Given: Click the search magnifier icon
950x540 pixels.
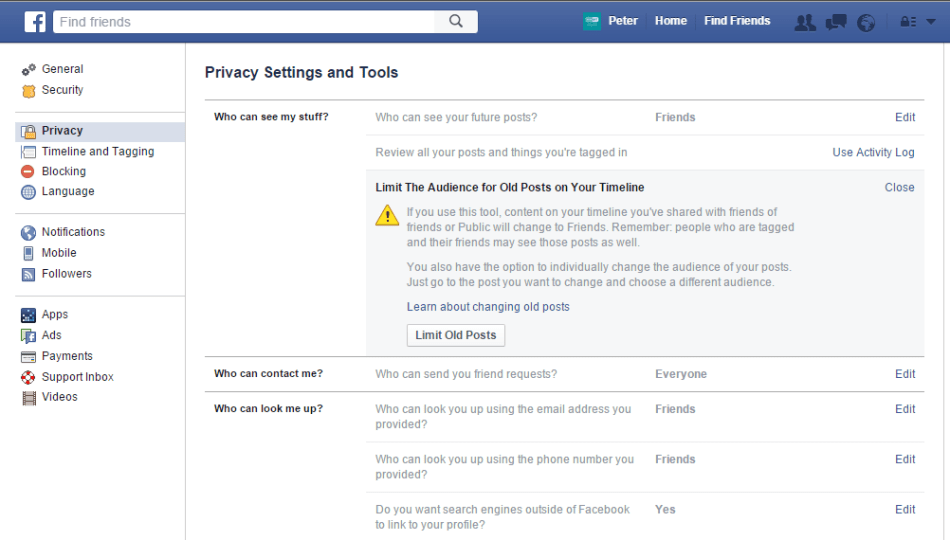Looking at the screenshot, I should (x=456, y=21).
